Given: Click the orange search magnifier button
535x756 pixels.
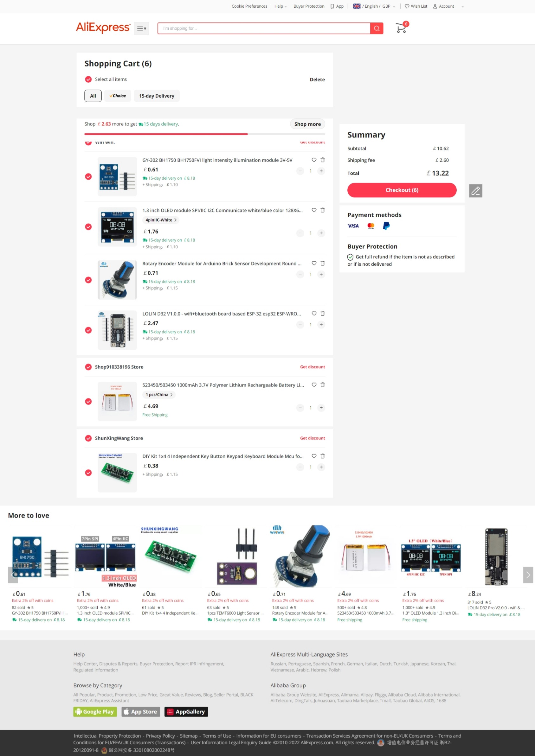Looking at the screenshot, I should tap(377, 28).
